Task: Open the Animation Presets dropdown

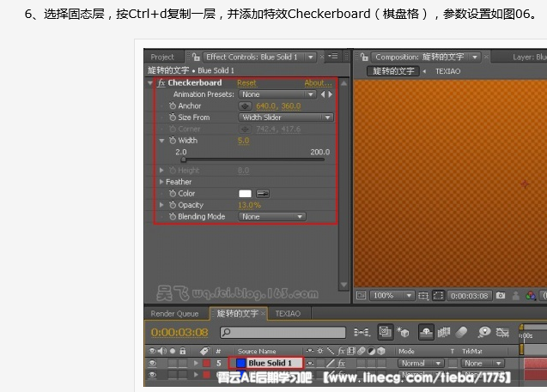Action: (277, 94)
